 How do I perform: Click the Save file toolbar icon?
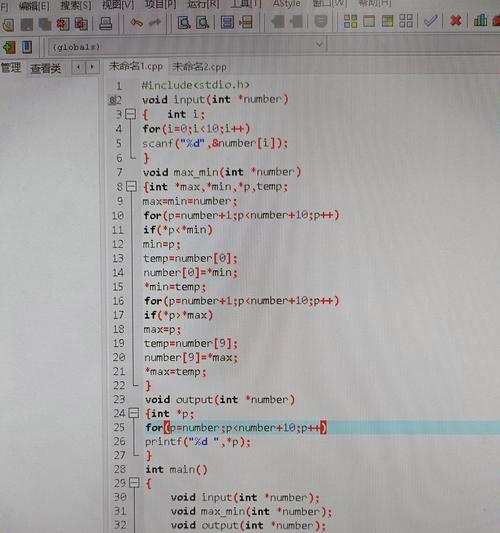coord(27,24)
